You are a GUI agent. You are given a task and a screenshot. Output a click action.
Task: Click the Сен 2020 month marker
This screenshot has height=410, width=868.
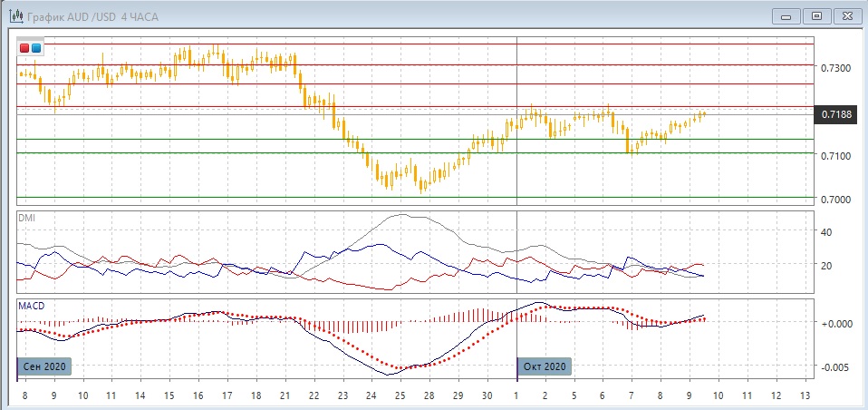(x=45, y=366)
